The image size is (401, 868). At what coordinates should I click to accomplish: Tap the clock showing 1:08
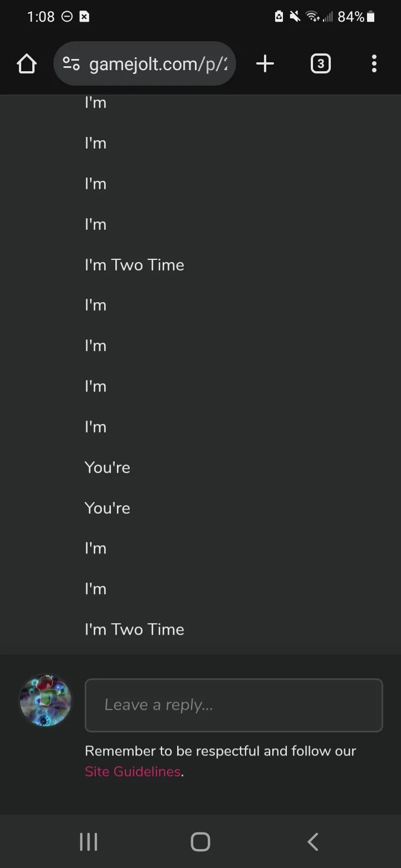[41, 17]
